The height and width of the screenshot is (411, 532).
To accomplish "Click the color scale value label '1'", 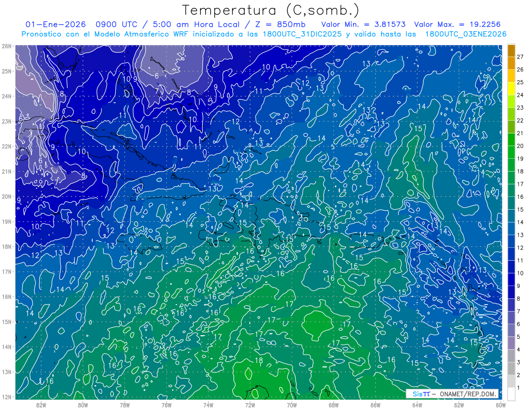I will tap(518, 388).
